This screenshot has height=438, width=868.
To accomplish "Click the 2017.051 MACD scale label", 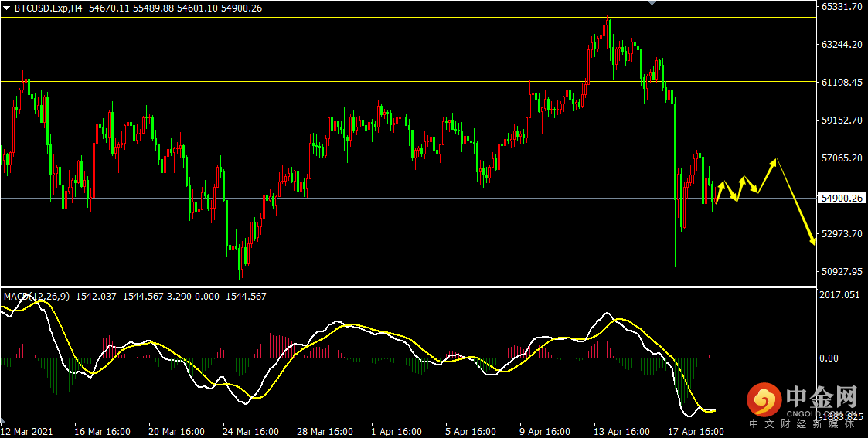I will pos(839,295).
